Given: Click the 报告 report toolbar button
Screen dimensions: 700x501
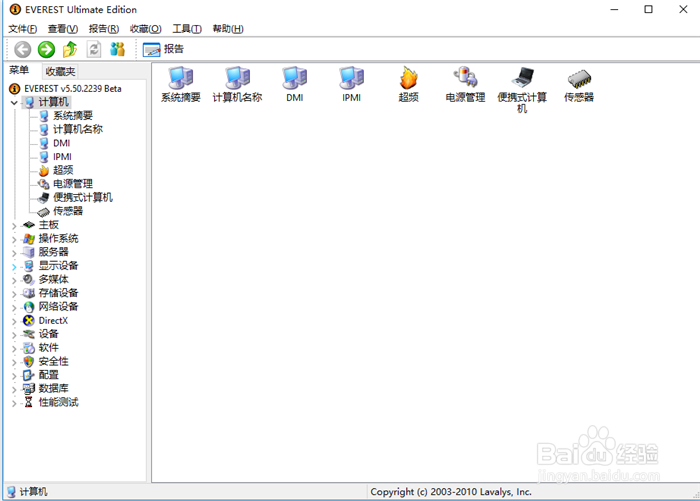Looking at the screenshot, I should tap(163, 49).
